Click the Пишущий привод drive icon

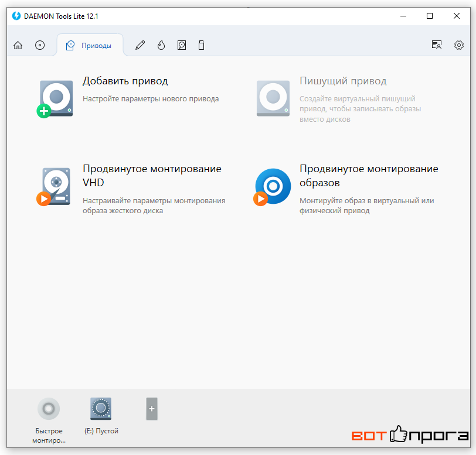coord(273,98)
